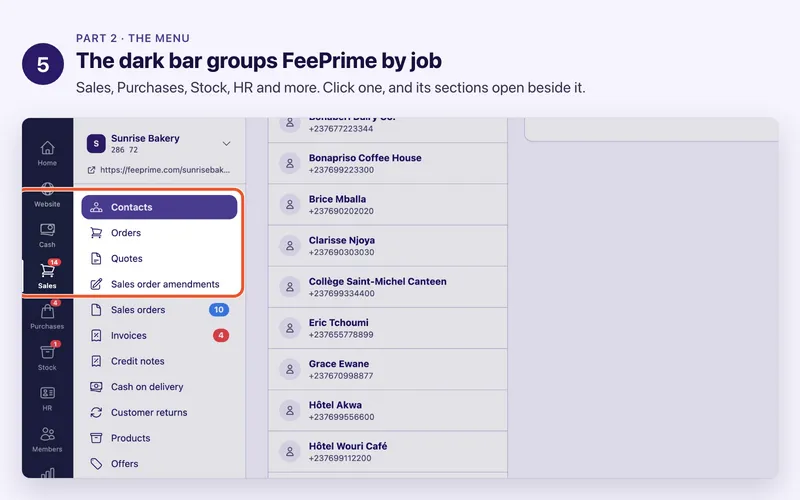The image size is (800, 500).
Task: Select contact Bonapriso Coffee House
Action: (x=388, y=163)
